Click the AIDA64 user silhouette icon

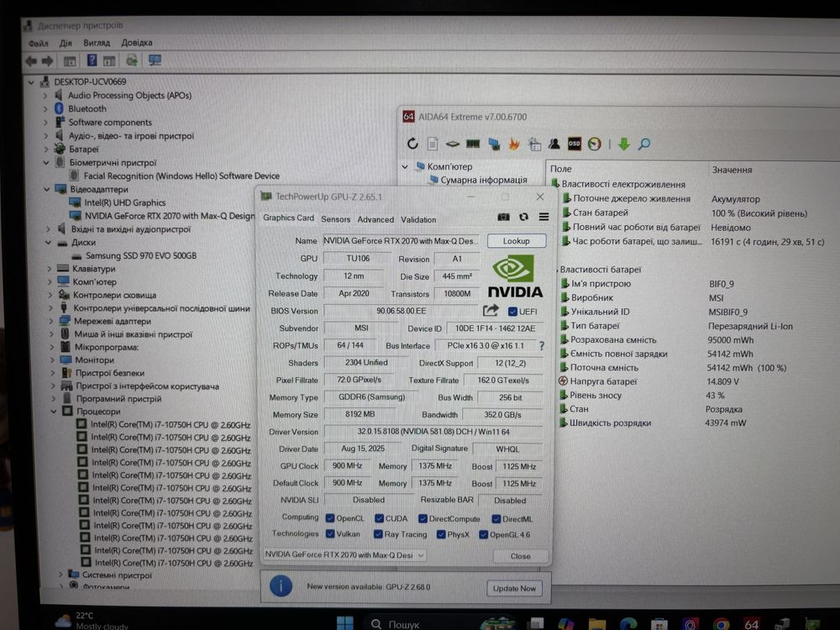[554, 144]
